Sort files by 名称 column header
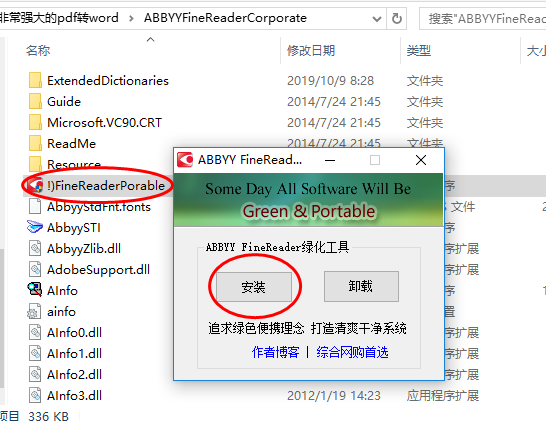Screen dimensions: 546x421 (x=38, y=51)
